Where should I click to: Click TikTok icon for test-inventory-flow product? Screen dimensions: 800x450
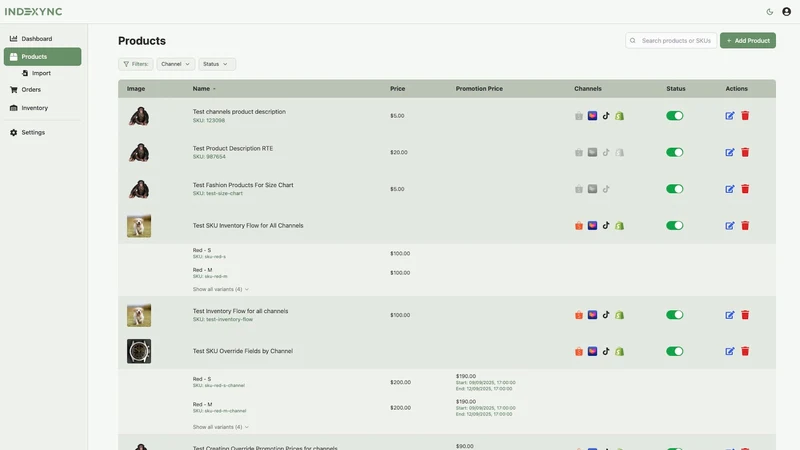[606, 315]
